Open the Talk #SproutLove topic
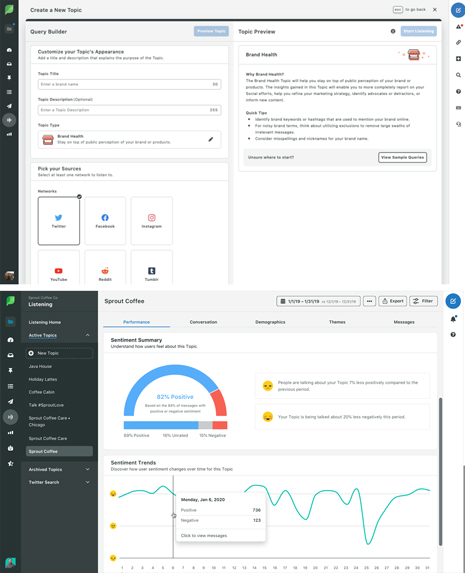This screenshot has width=465, height=573. tap(46, 405)
